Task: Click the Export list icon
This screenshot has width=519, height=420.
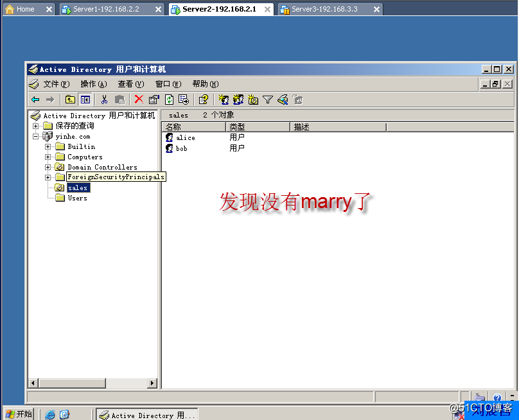Action: coord(183,100)
